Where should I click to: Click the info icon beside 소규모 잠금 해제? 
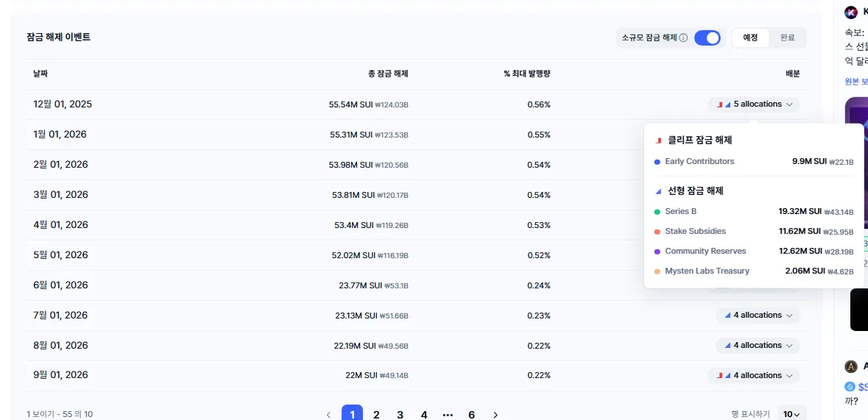point(683,38)
